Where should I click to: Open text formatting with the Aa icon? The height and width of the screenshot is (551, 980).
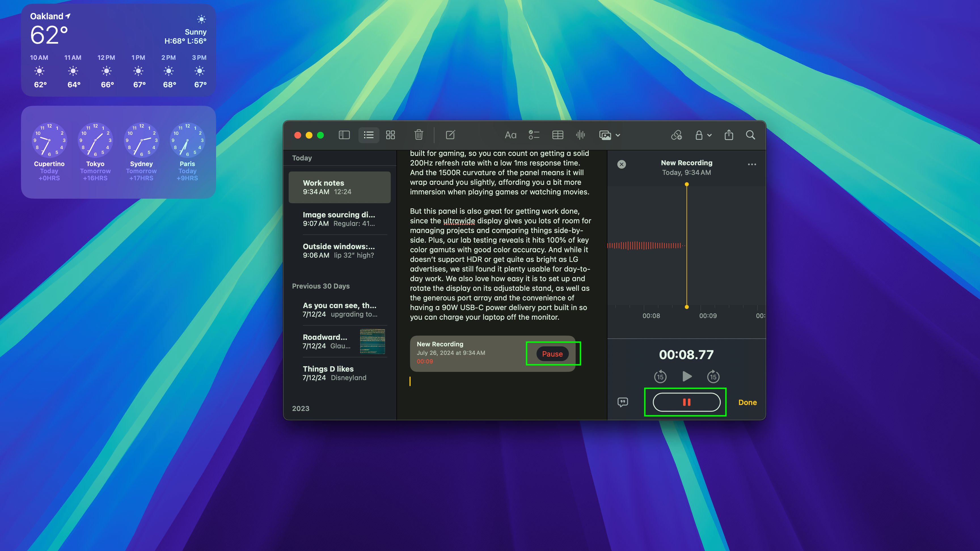(510, 135)
